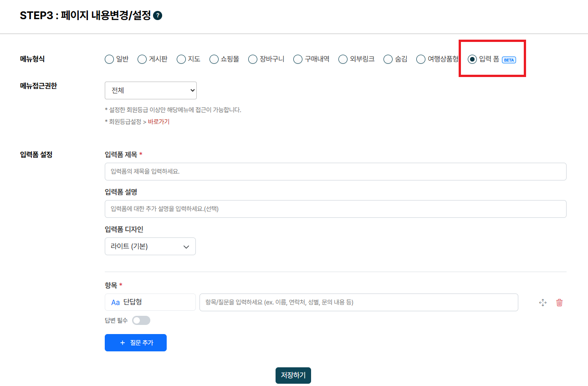588x386 pixels.
Task: Open the 메뉴접근권한 dropdown showing 전체
Action: coord(150,90)
